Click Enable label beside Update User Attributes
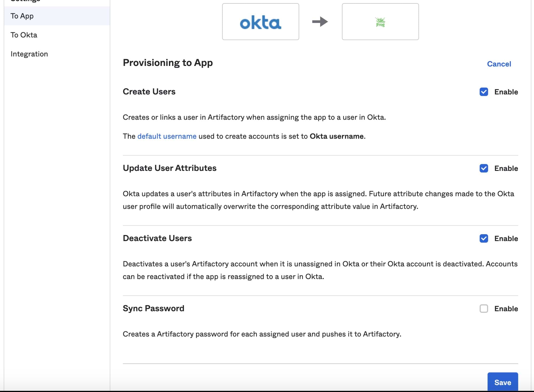This screenshot has width=534, height=392. pos(506,168)
